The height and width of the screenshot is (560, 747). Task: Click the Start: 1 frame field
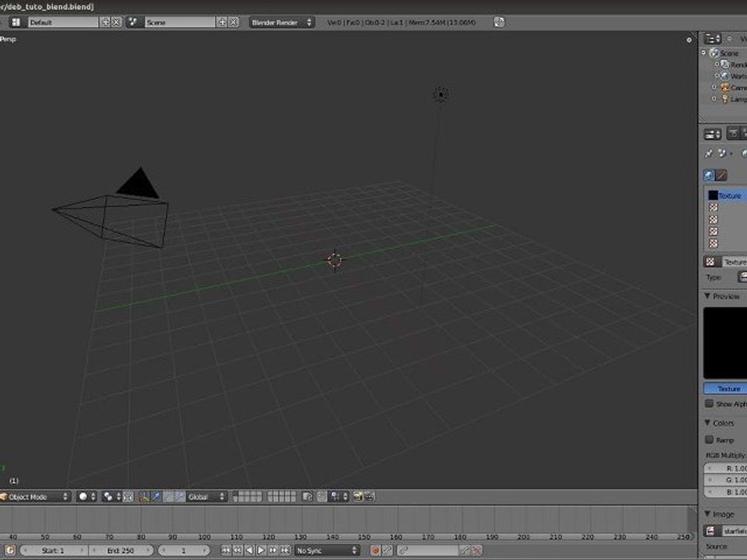point(54,551)
